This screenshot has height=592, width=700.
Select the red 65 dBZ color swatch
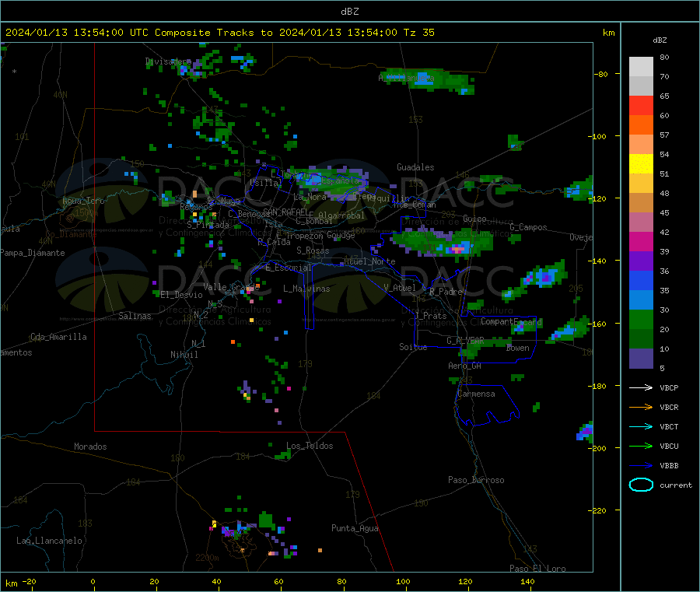coord(641,105)
